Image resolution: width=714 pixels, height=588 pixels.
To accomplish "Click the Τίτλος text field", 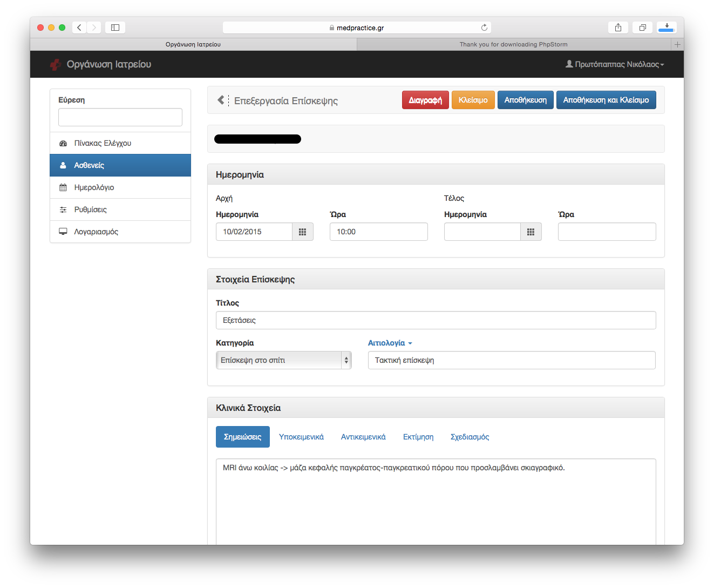I will click(x=436, y=320).
